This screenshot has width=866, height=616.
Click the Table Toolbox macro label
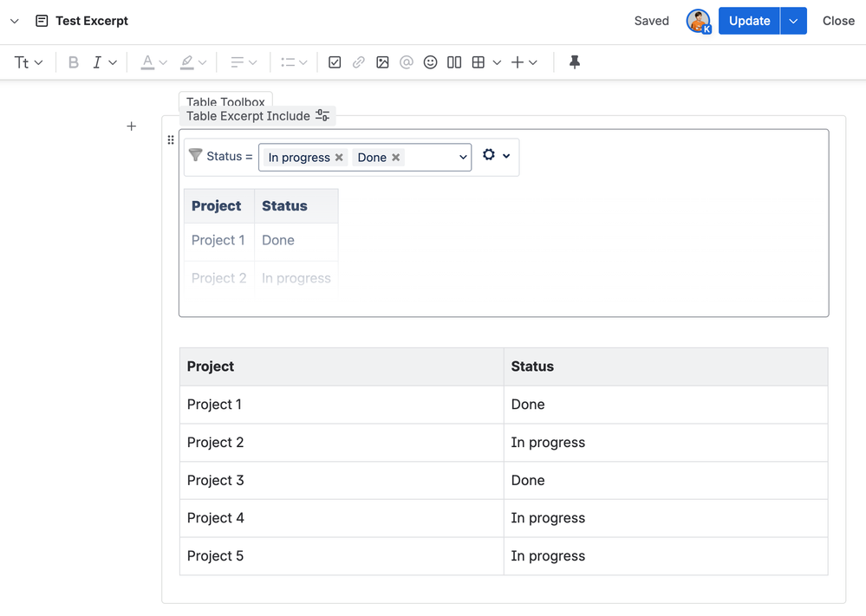(225, 101)
